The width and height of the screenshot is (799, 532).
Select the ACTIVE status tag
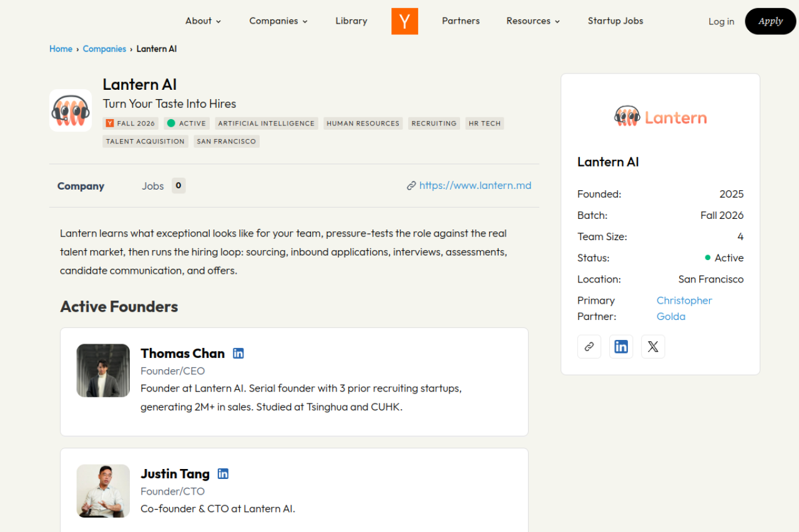pyautogui.click(x=187, y=123)
